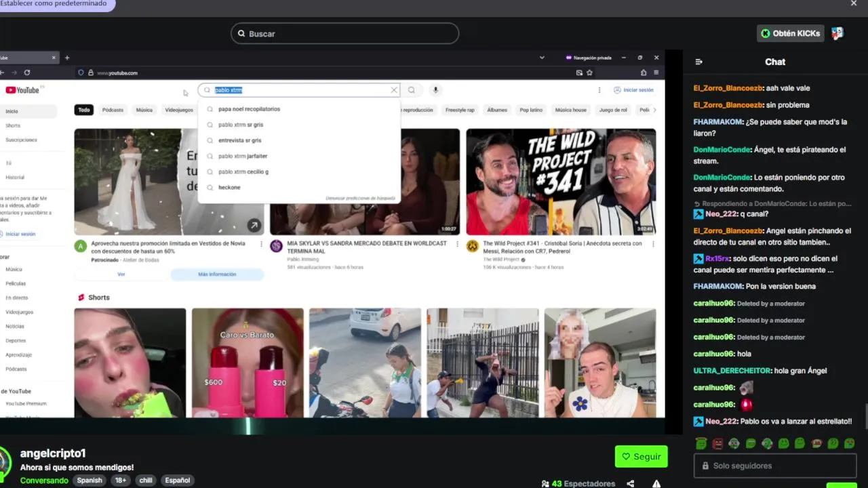The width and height of the screenshot is (868, 488).
Task: Select the 'Pop latino' filter chip
Action: [531, 110]
